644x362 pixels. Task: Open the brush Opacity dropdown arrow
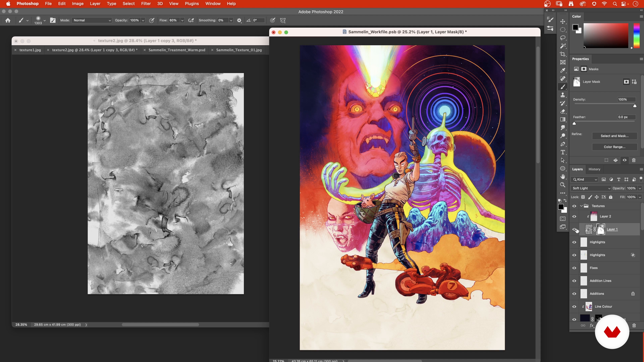tap(143, 20)
